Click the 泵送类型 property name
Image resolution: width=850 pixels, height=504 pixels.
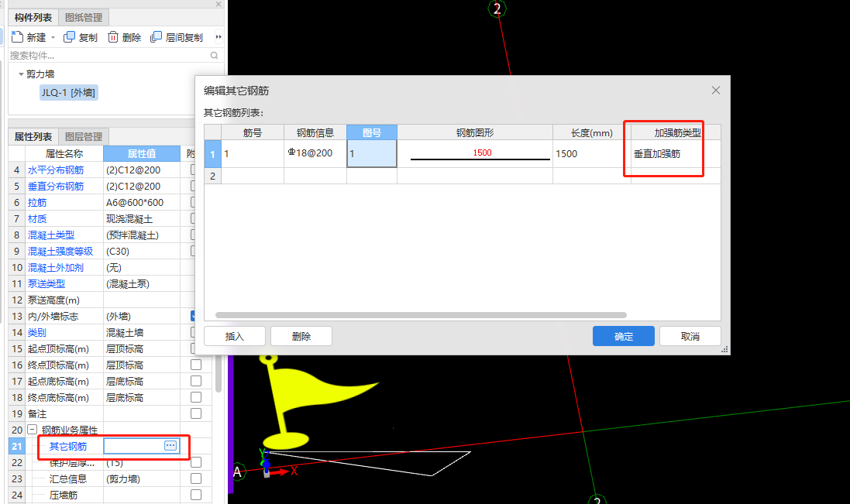click(46, 283)
